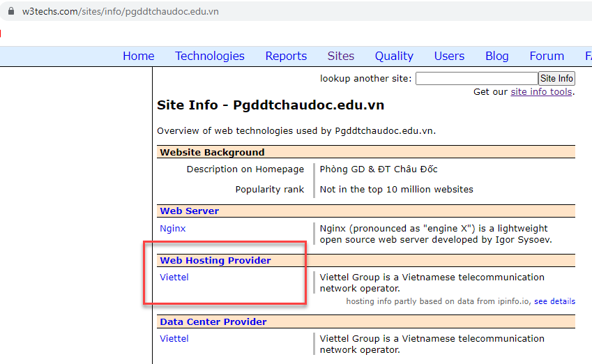Open the Users menu item
592x364 pixels.
pyautogui.click(x=449, y=56)
